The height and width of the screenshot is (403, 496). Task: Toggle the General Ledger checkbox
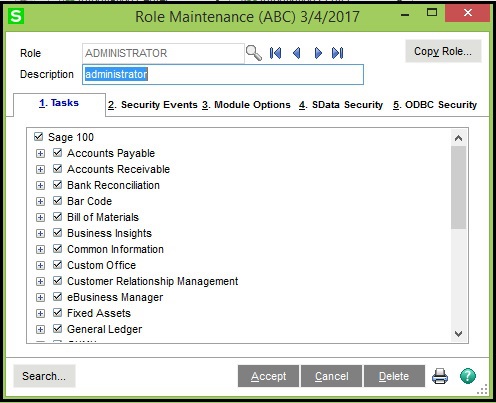pos(57,329)
